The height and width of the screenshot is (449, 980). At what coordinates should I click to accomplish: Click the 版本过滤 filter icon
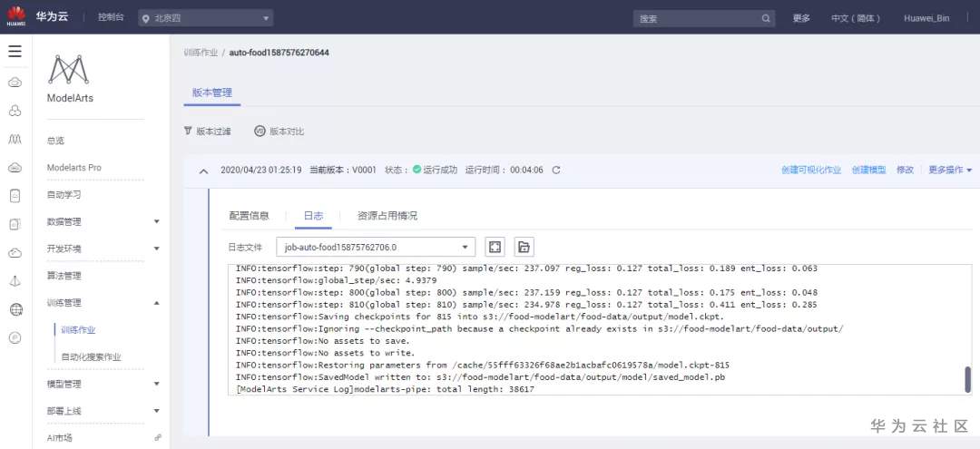pos(188,132)
